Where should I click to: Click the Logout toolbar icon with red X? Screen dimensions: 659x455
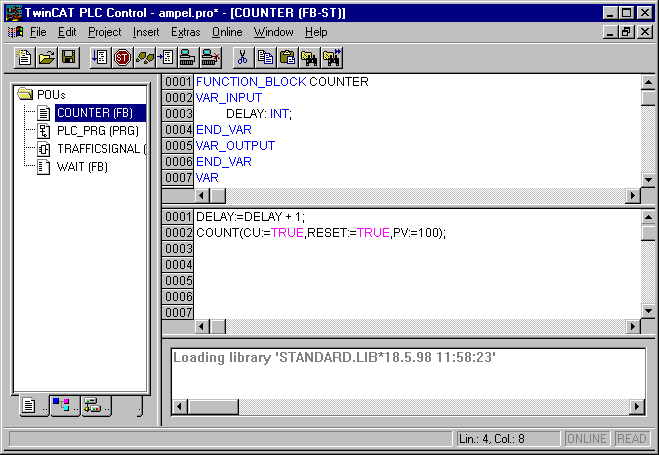click(x=210, y=57)
